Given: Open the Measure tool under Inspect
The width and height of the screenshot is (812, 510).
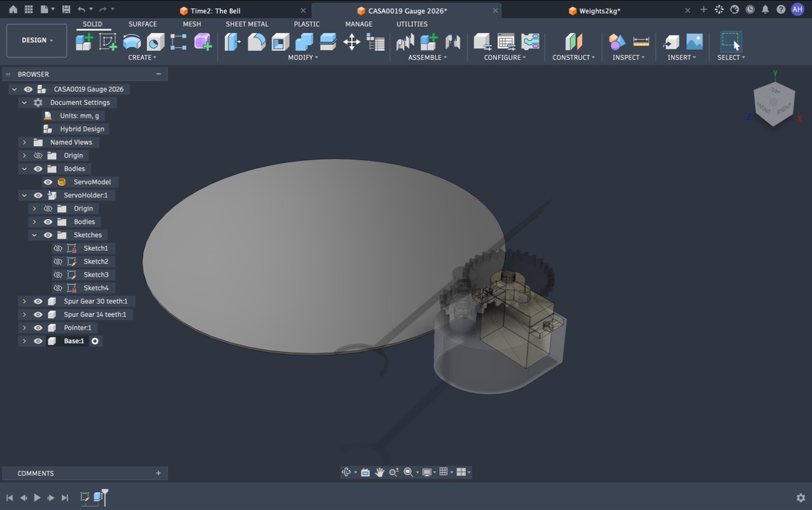Looking at the screenshot, I should coord(641,41).
